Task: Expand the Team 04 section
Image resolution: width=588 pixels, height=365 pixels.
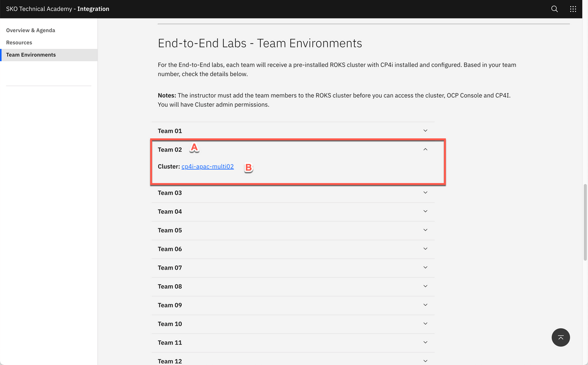Action: pyautogui.click(x=170, y=211)
